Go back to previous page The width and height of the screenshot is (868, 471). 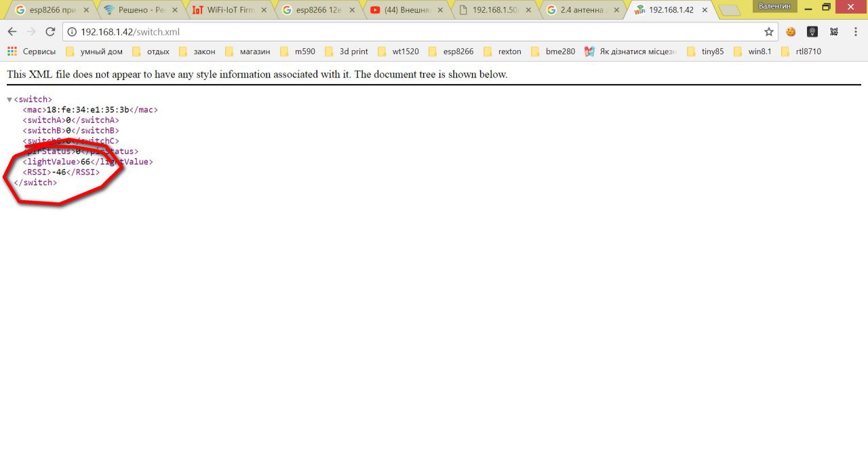(x=12, y=32)
